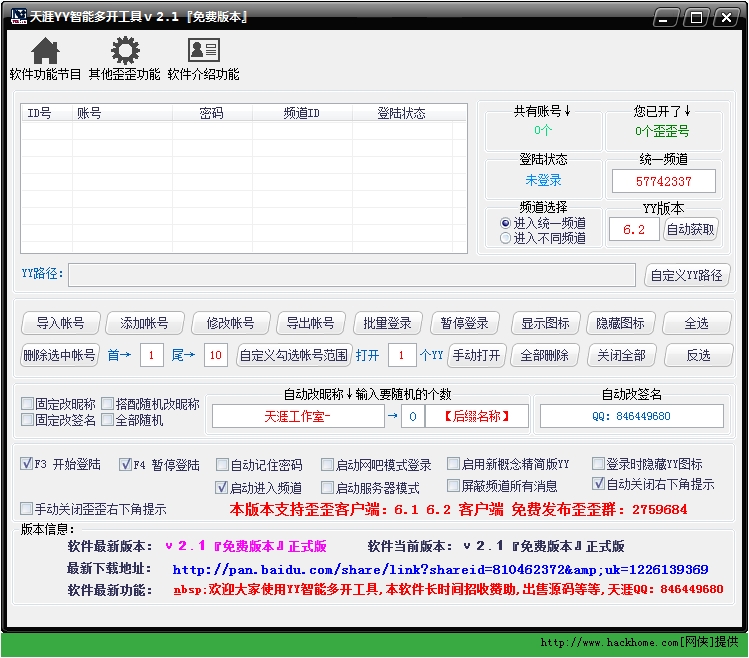Open the pan.baidu.com download link
The image size is (749, 658).
(x=440, y=569)
